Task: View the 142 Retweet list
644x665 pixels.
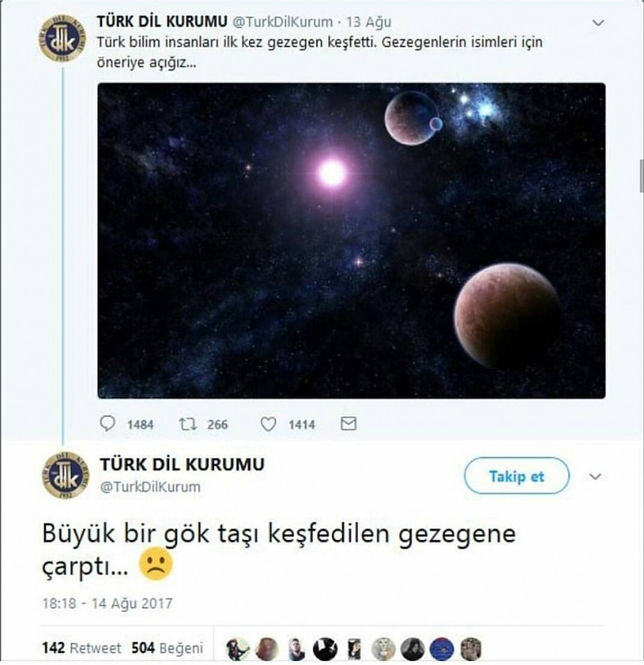Action: click(82, 648)
